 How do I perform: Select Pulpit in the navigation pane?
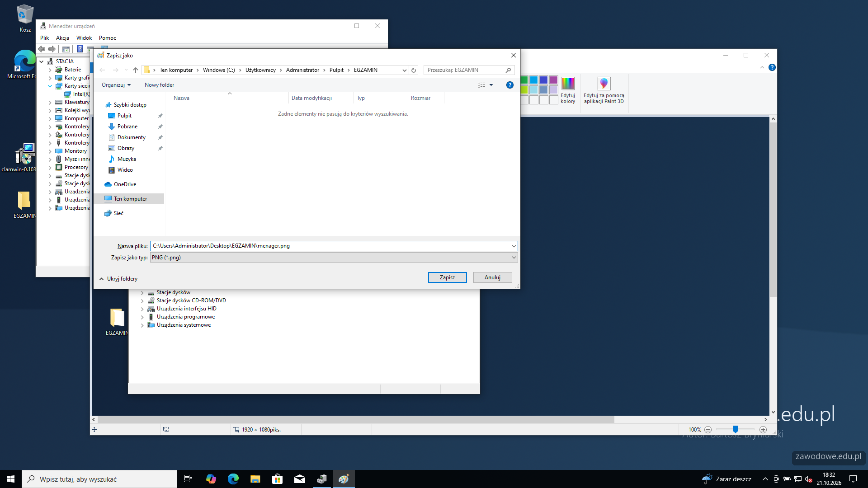pos(124,116)
